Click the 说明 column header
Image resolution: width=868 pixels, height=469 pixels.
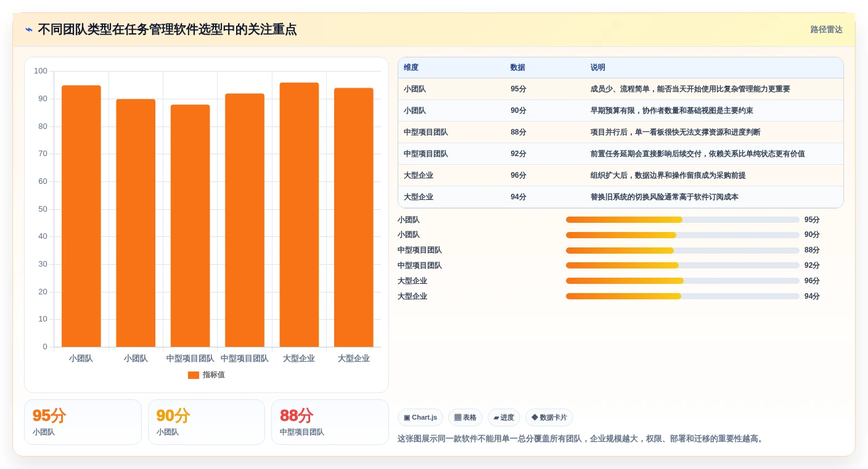point(598,68)
